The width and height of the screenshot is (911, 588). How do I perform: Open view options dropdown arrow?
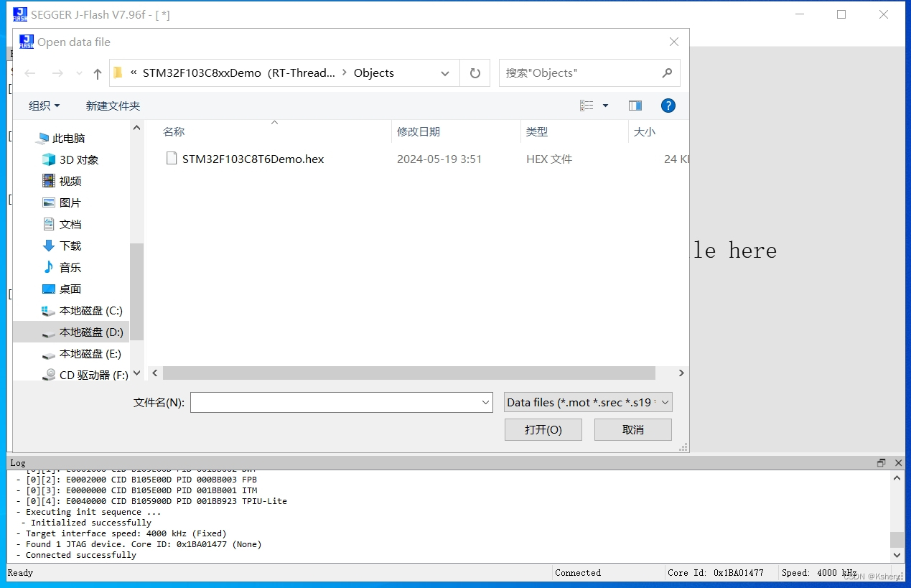point(605,106)
